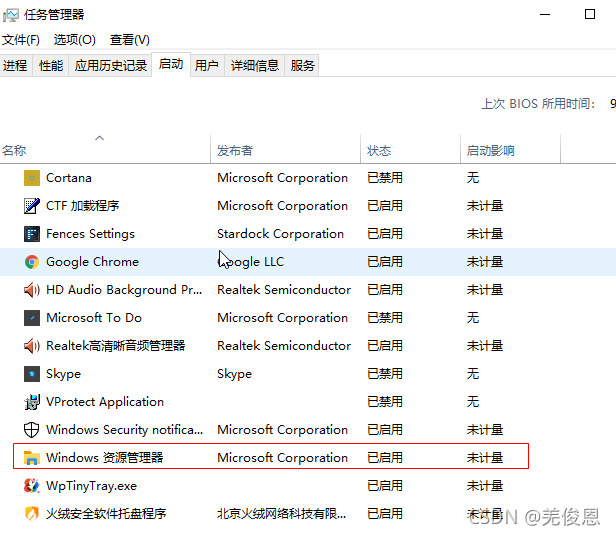This screenshot has height=535, width=616.
Task: Switch to the 服务 tab
Action: [302, 65]
